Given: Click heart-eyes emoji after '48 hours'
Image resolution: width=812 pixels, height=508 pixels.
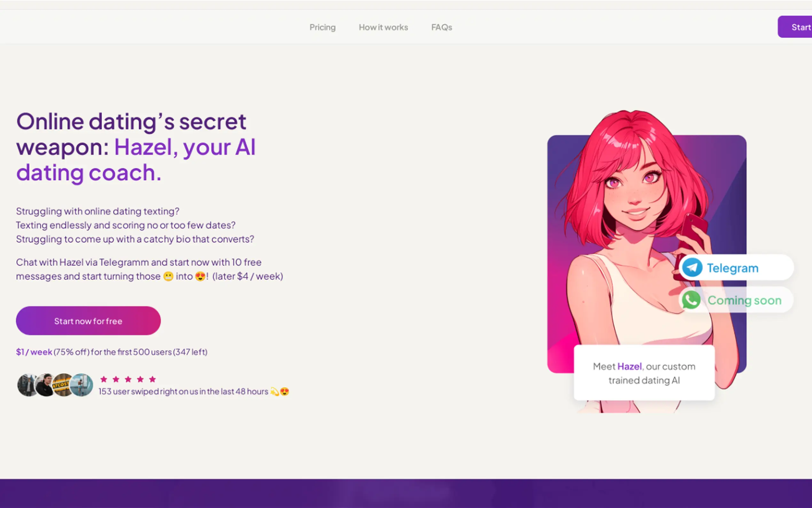Looking at the screenshot, I should click(x=284, y=392).
